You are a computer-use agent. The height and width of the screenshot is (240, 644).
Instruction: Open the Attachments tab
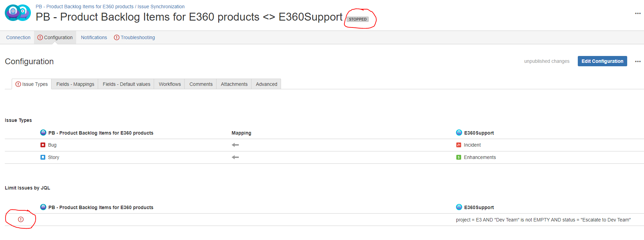coord(234,84)
